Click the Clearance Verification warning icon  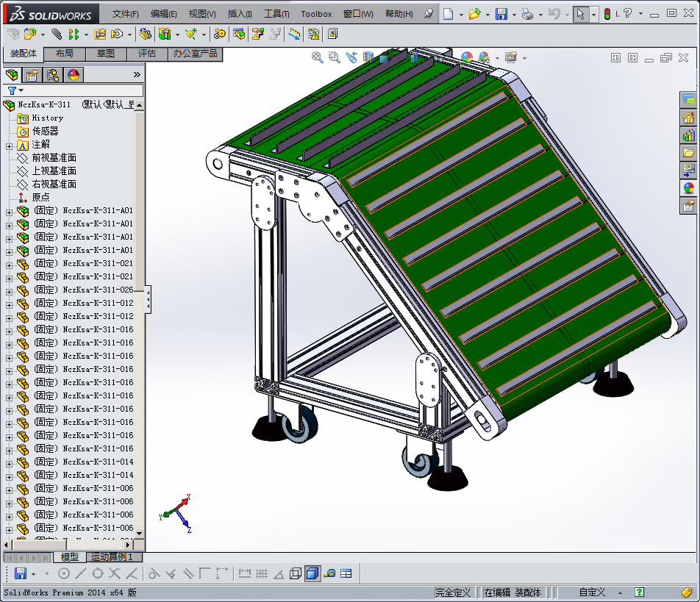pyautogui.click(x=313, y=34)
